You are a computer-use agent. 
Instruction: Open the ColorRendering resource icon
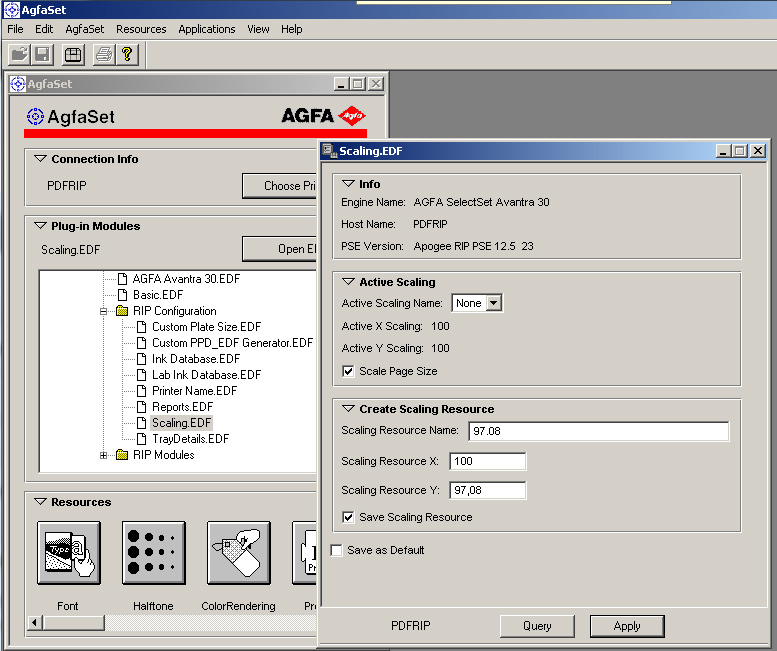[239, 553]
